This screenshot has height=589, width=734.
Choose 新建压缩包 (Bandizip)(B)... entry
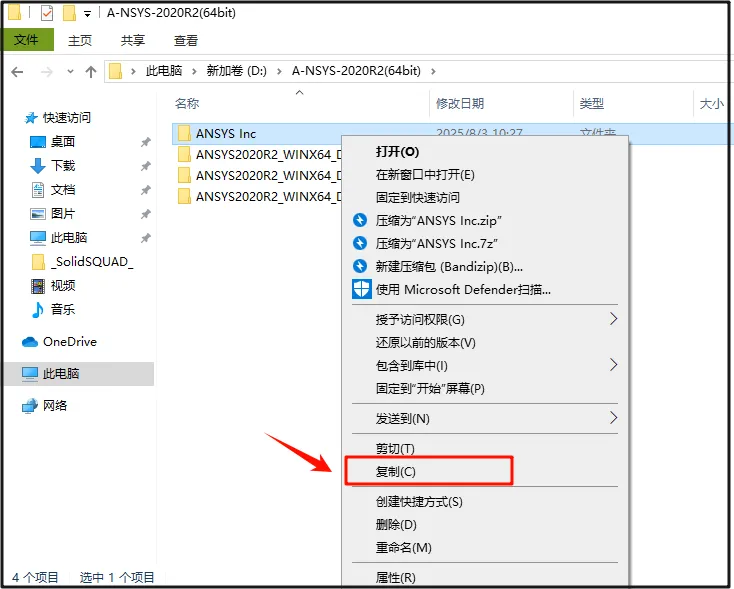tap(485, 266)
